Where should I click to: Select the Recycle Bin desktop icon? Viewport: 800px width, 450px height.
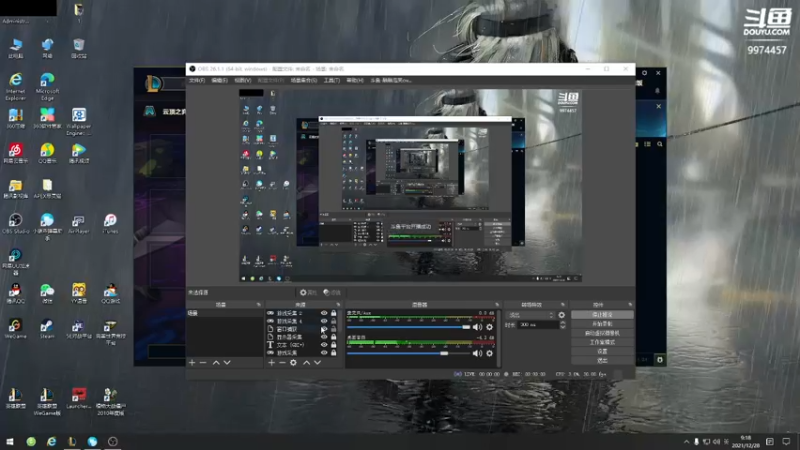(x=79, y=48)
